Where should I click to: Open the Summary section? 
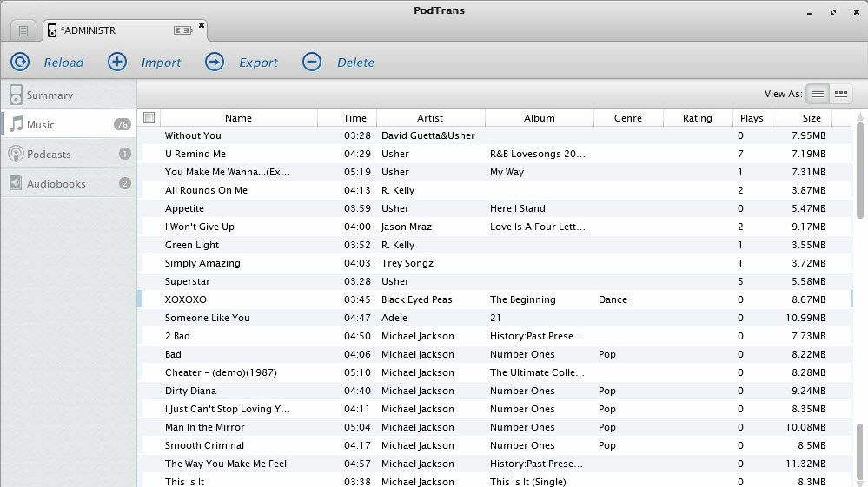(69, 95)
